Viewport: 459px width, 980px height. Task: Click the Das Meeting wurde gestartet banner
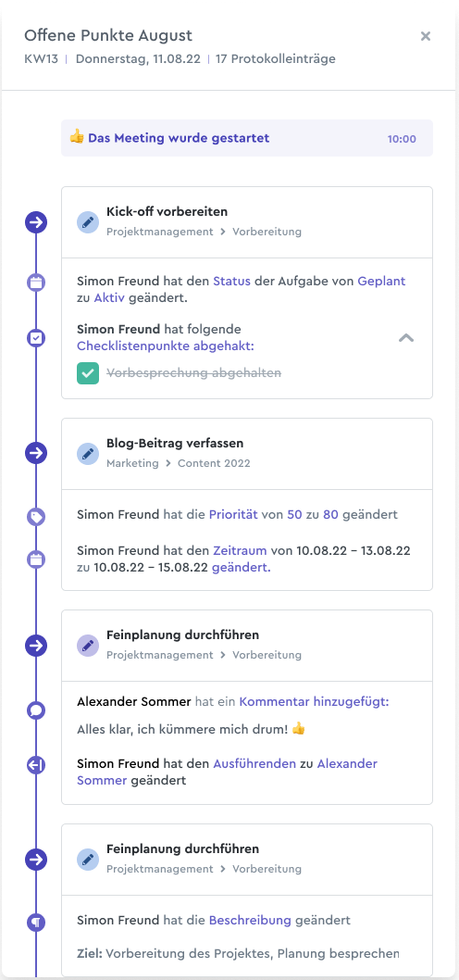tap(247, 138)
